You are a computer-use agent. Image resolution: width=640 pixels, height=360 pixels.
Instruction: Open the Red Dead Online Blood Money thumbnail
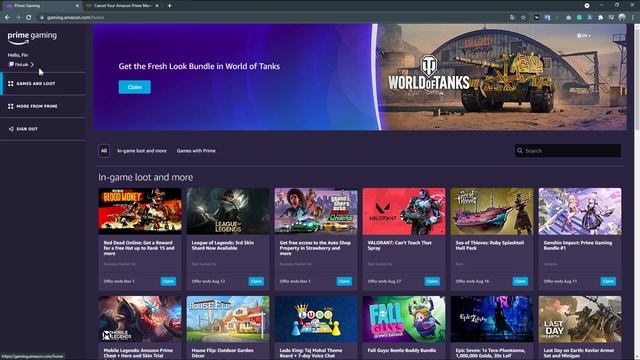coord(140,211)
